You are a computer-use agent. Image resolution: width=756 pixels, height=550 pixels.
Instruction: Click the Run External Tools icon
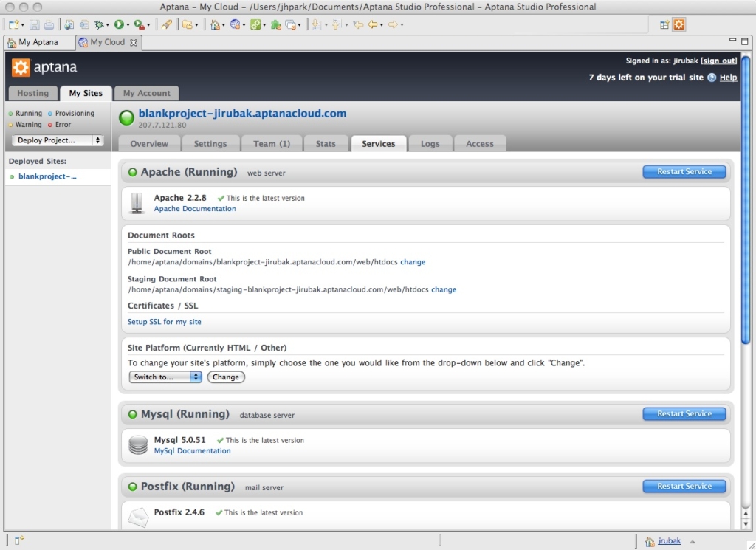point(140,24)
